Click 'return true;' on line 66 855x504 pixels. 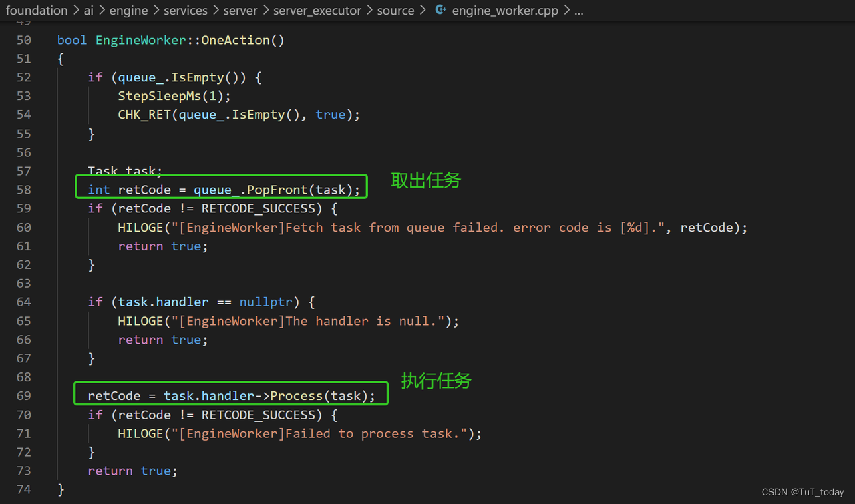coord(163,340)
